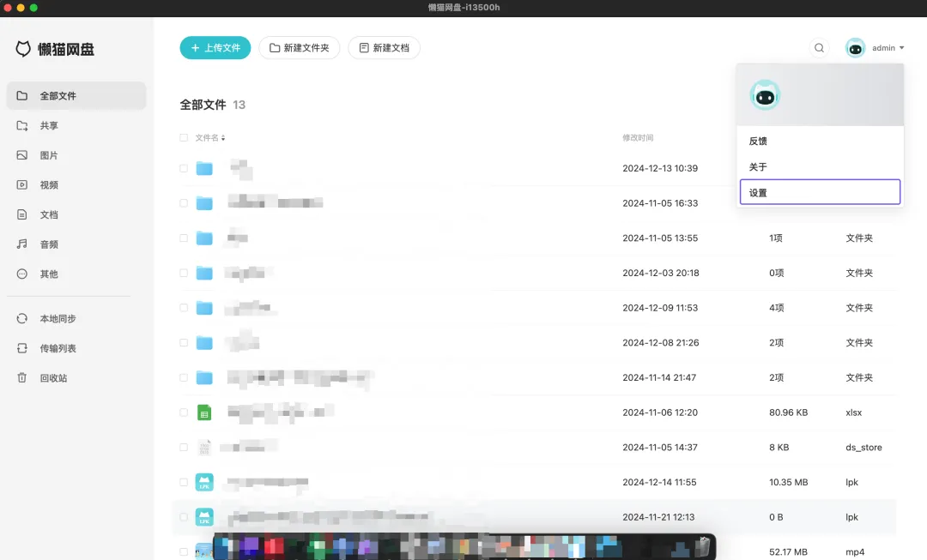927x560 pixels.
Task: Check the box for the xlsx file row
Action: click(x=184, y=412)
